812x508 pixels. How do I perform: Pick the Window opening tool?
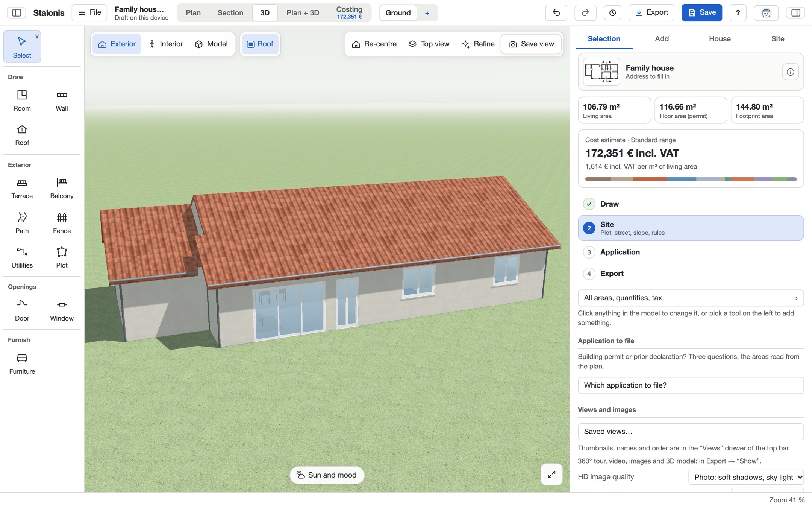62,311
